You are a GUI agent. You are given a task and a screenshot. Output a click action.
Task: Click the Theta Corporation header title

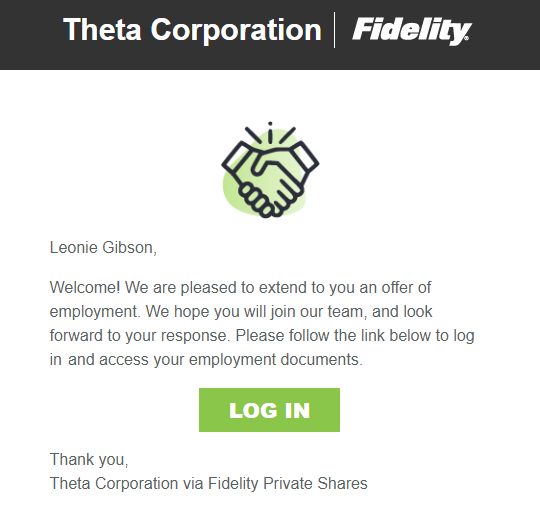tap(192, 30)
